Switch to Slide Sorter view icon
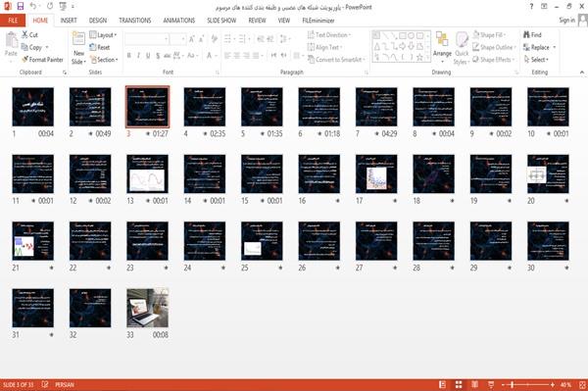 pyautogui.click(x=459, y=384)
